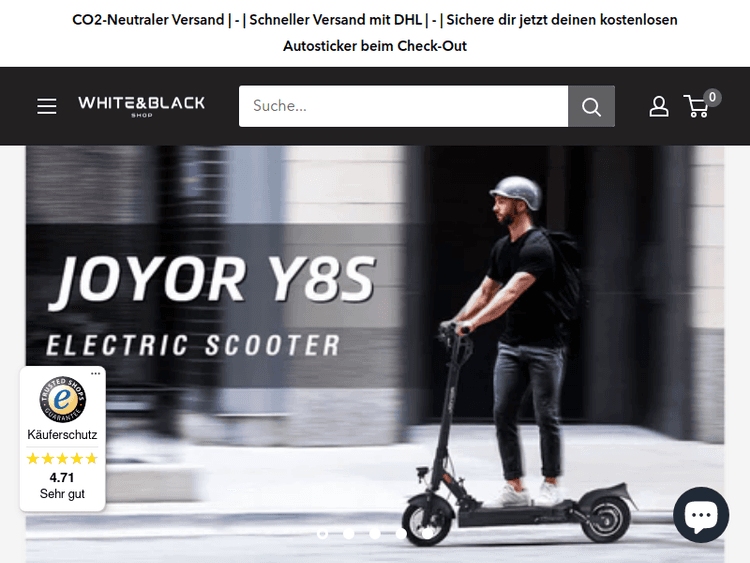This screenshot has width=750, height=563.
Task: Open the shopping cart icon
Action: tap(696, 106)
